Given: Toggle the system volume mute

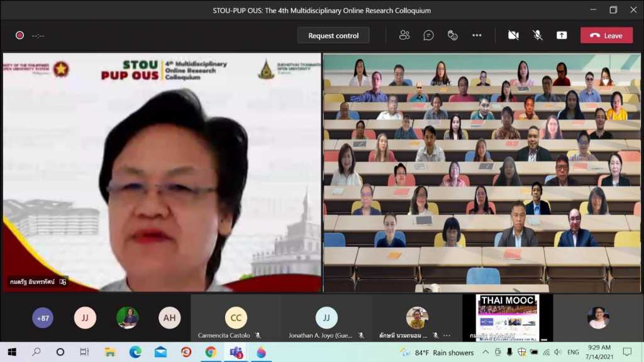Looking at the screenshot, I should click(557, 353).
